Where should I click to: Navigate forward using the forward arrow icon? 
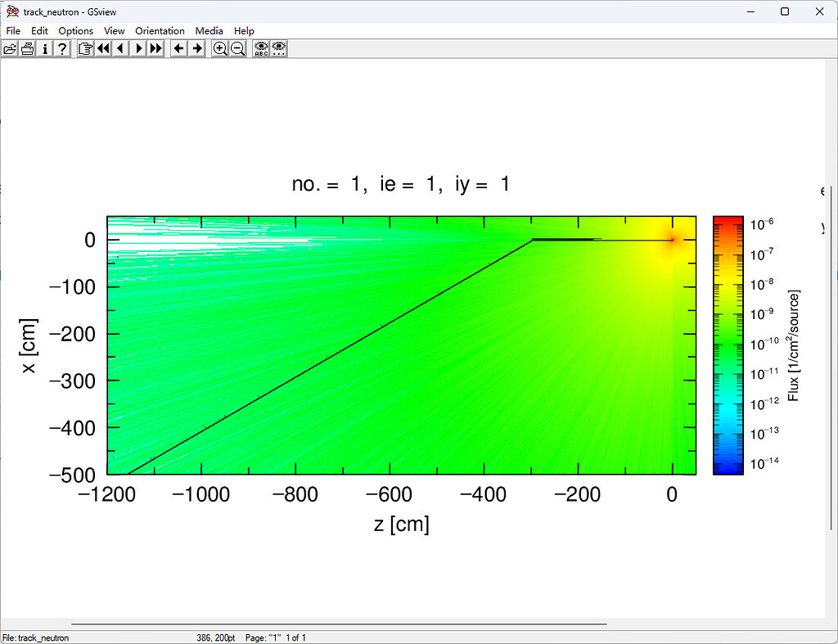196,48
